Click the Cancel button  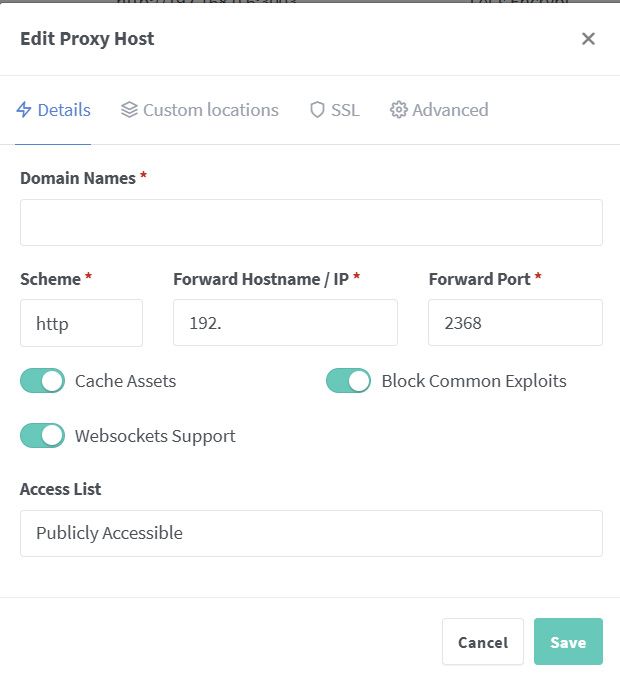click(x=483, y=642)
